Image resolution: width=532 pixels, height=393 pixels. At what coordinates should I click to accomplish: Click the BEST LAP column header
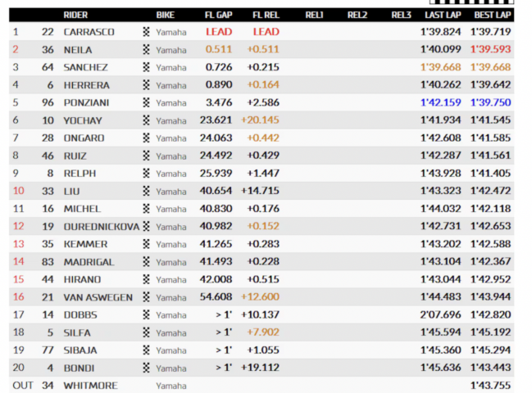click(x=493, y=15)
